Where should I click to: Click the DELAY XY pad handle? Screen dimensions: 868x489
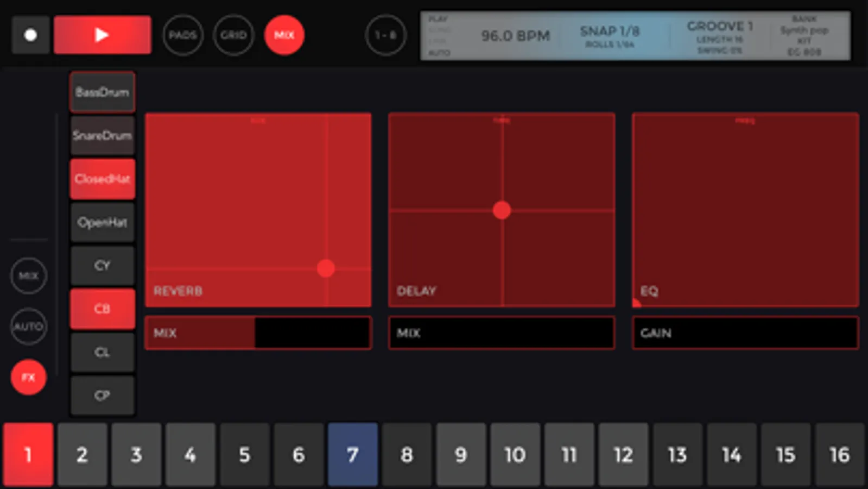point(502,210)
